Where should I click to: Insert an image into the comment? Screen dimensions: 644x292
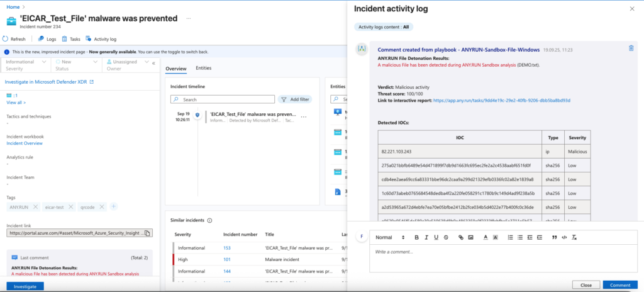471,237
